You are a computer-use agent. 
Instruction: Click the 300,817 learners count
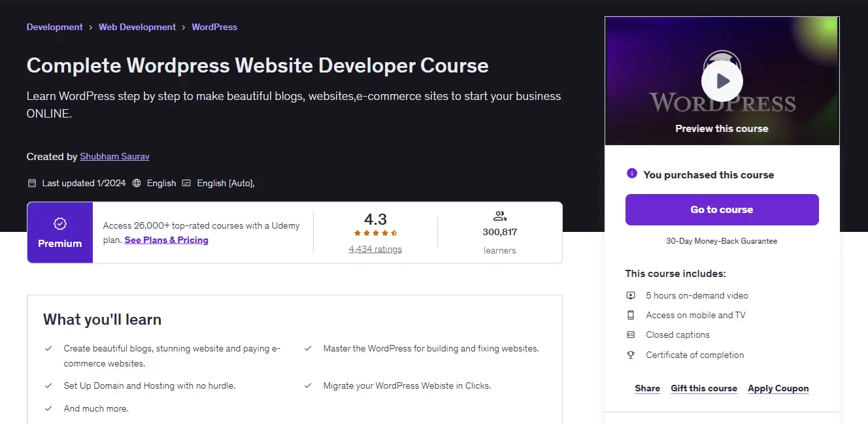tap(500, 232)
